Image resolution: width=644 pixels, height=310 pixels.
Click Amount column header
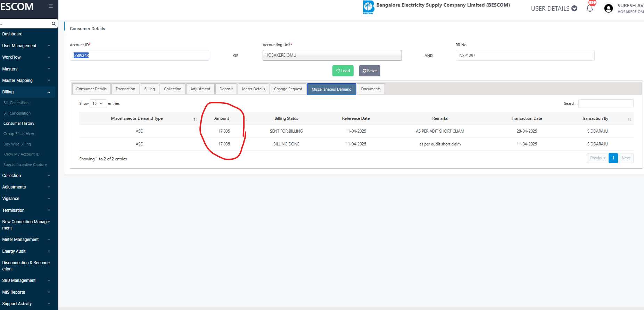click(222, 118)
